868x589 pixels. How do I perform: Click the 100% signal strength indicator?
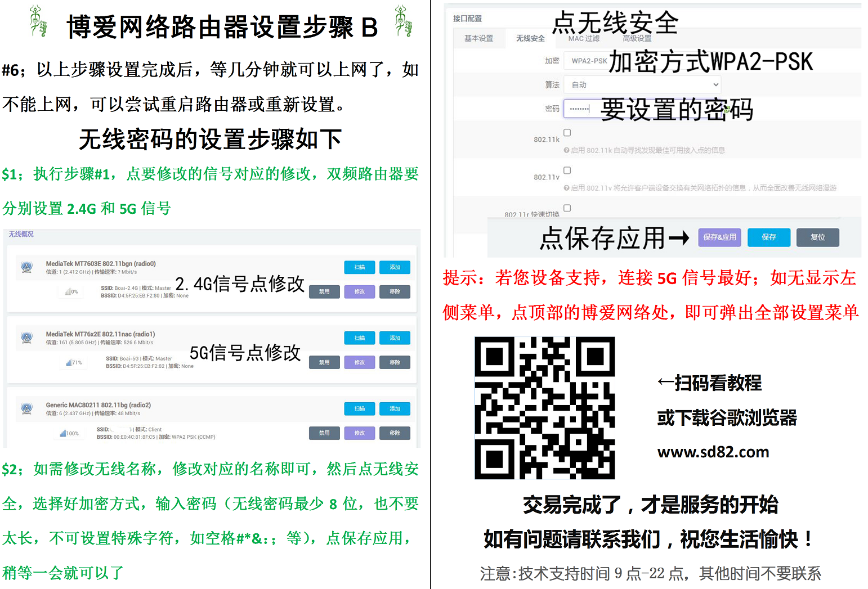click(69, 433)
